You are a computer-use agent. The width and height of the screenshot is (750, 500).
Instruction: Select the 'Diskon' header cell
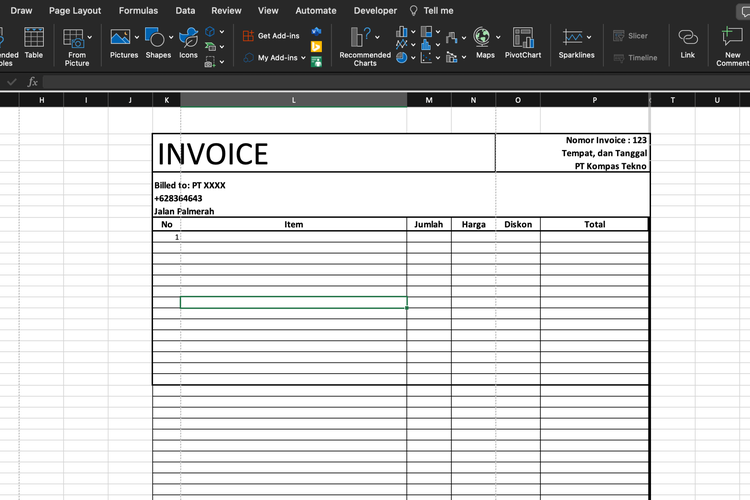coord(518,224)
